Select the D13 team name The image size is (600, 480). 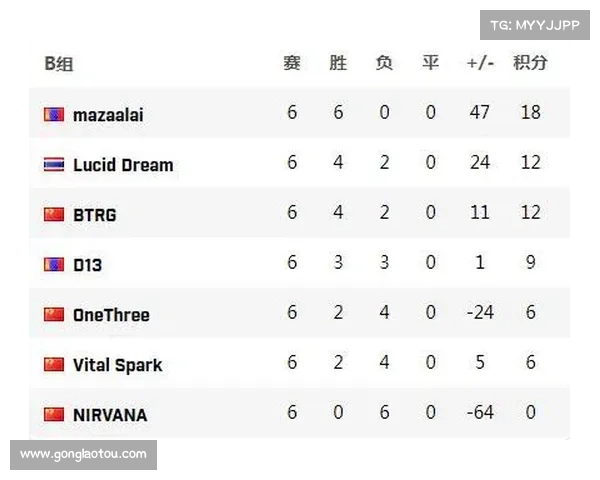click(x=87, y=265)
